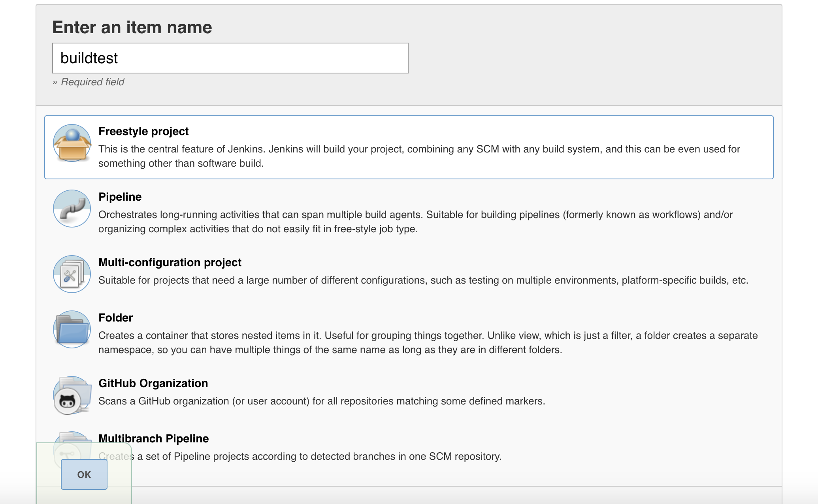
Task: Click the Multi-configuration project icon
Action: 72,274
